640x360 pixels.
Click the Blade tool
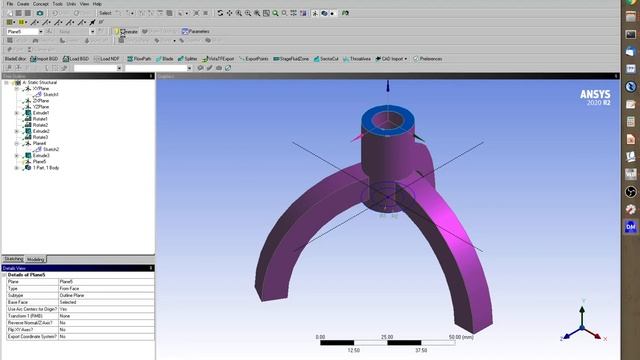pos(164,59)
